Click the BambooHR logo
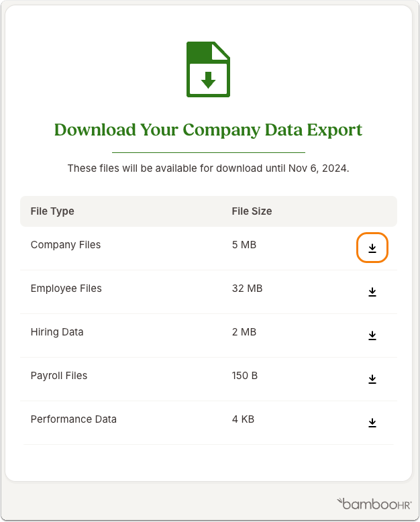The height and width of the screenshot is (522, 420). pos(374,504)
